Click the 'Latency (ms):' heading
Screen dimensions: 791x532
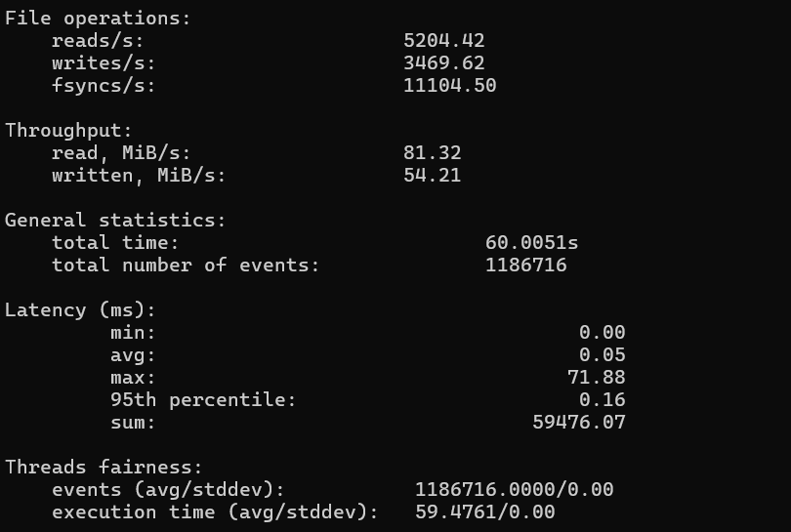pos(80,310)
